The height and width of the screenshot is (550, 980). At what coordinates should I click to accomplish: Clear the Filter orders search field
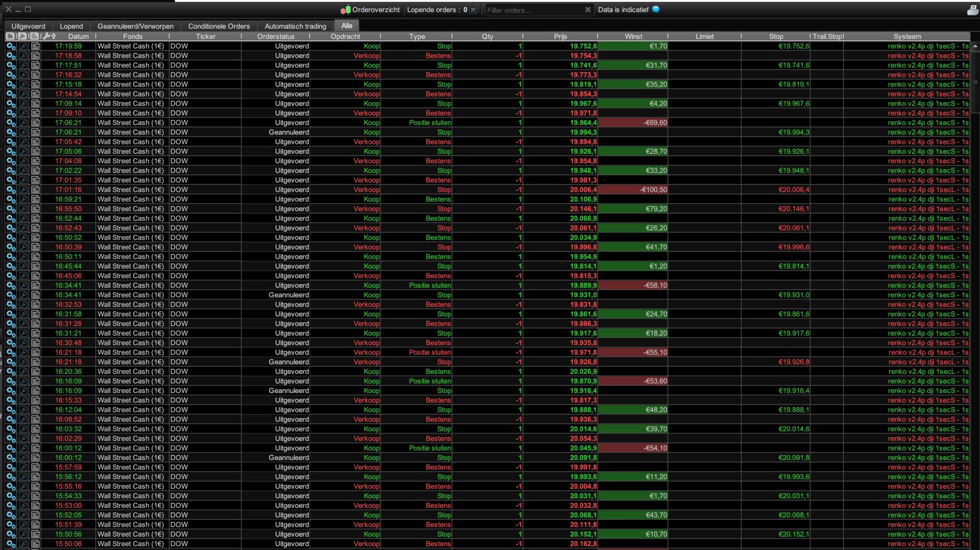(x=588, y=10)
